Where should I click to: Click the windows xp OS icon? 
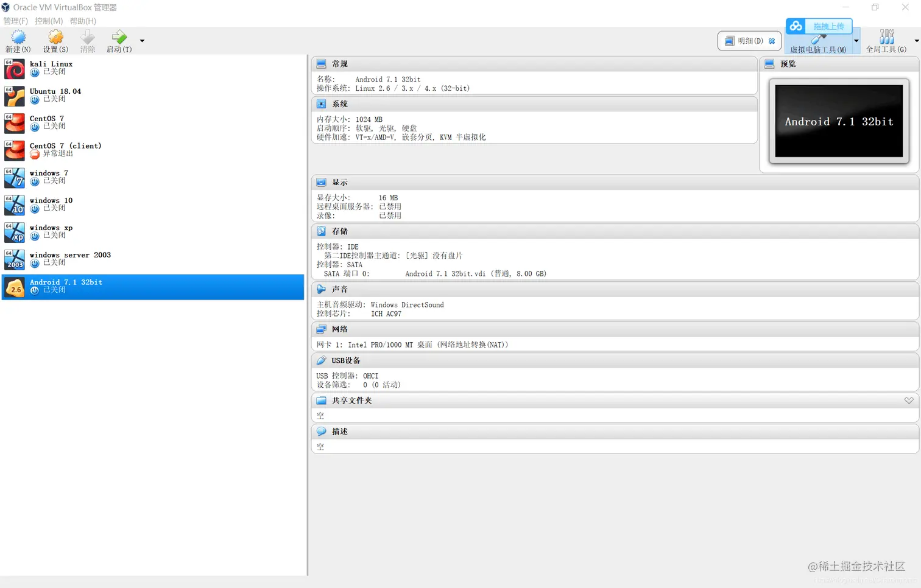[x=15, y=233]
